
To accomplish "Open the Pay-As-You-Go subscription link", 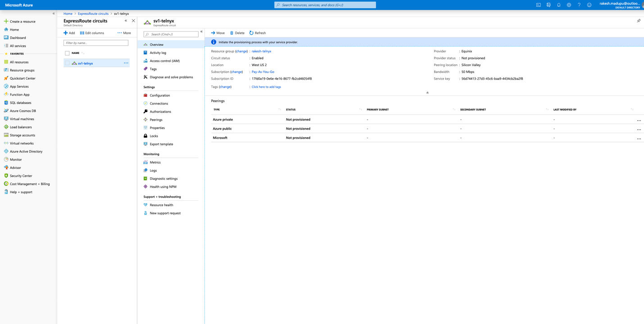I will point(263,72).
